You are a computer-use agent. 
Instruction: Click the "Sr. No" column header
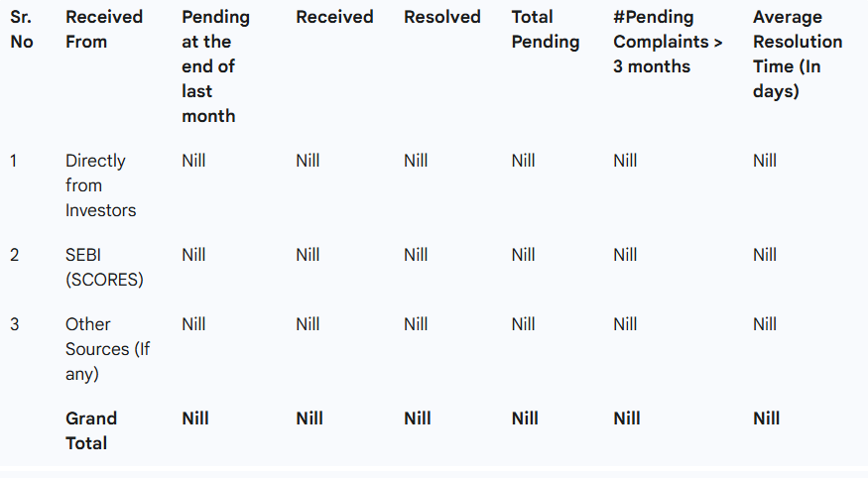tap(21, 30)
